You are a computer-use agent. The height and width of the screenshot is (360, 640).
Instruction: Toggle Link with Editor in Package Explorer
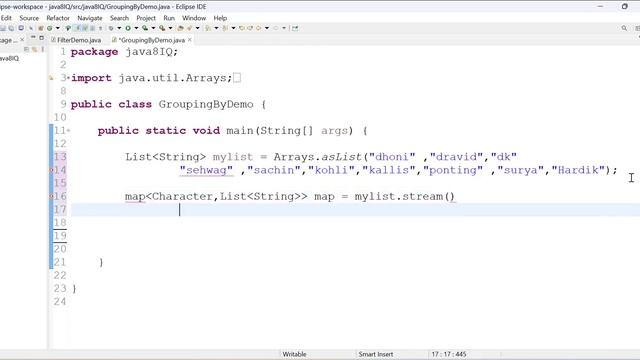34,49
